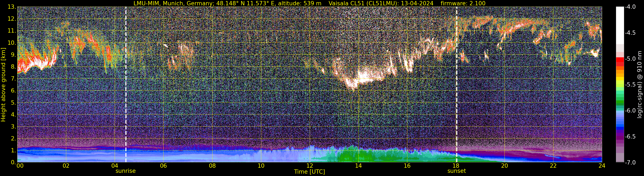Click the height axis tick '8.'
The height and width of the screenshot is (176, 644).
coord(13,67)
